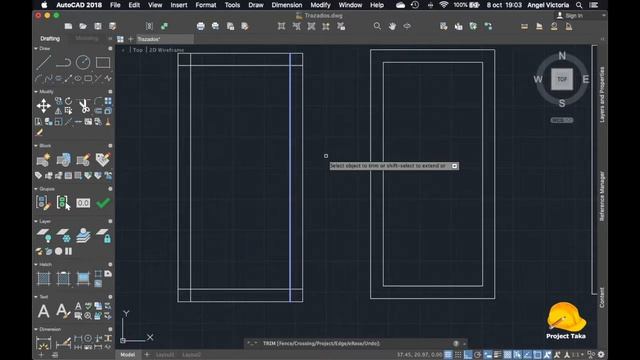Click the Insert Block icon
640x360 pixels.
pyautogui.click(x=63, y=160)
